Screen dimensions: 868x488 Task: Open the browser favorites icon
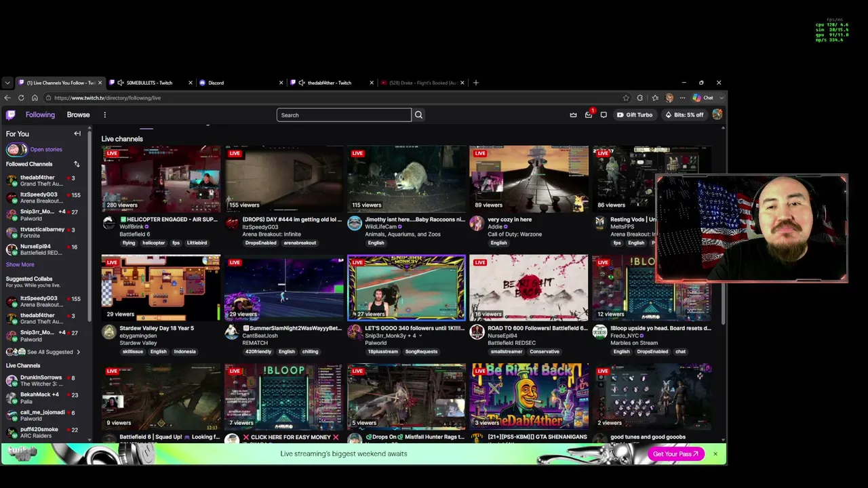coord(655,98)
